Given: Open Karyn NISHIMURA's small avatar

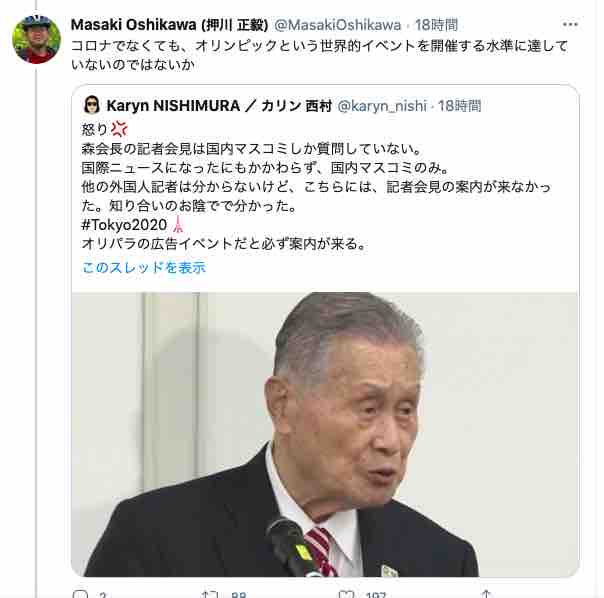Looking at the screenshot, I should pos(92,105).
